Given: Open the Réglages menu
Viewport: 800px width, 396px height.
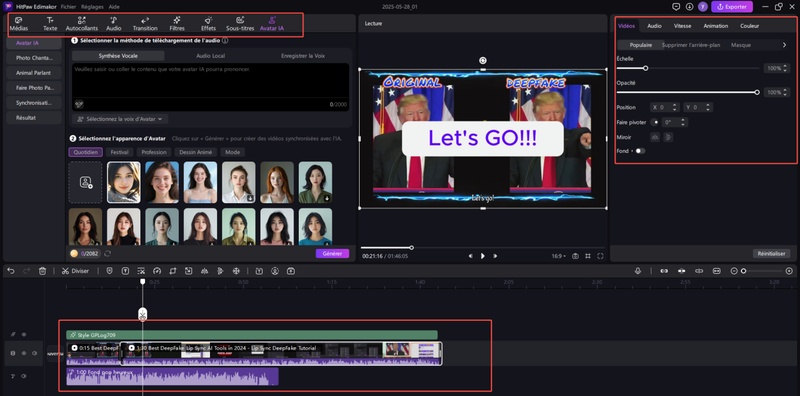Looking at the screenshot, I should (x=92, y=7).
